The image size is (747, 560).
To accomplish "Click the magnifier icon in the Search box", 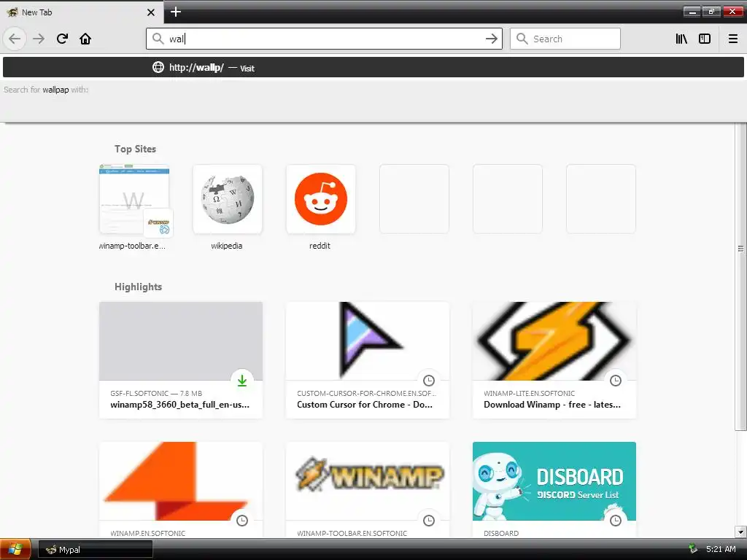I will [522, 39].
